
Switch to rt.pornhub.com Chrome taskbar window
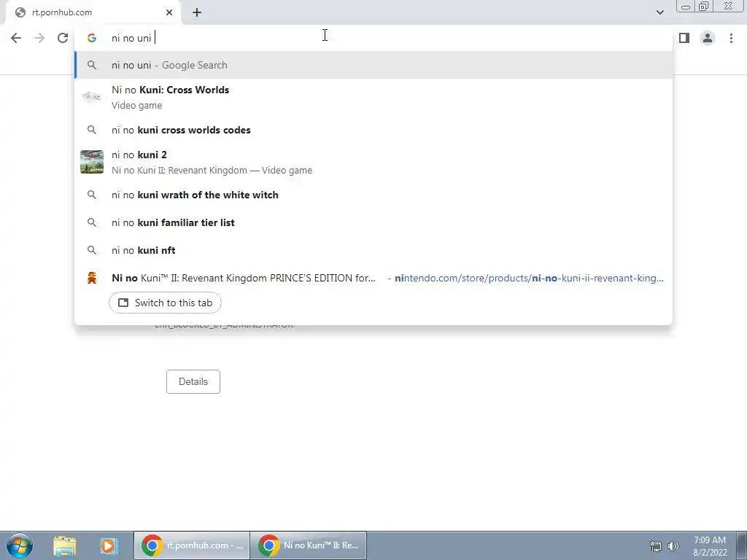tap(192, 545)
